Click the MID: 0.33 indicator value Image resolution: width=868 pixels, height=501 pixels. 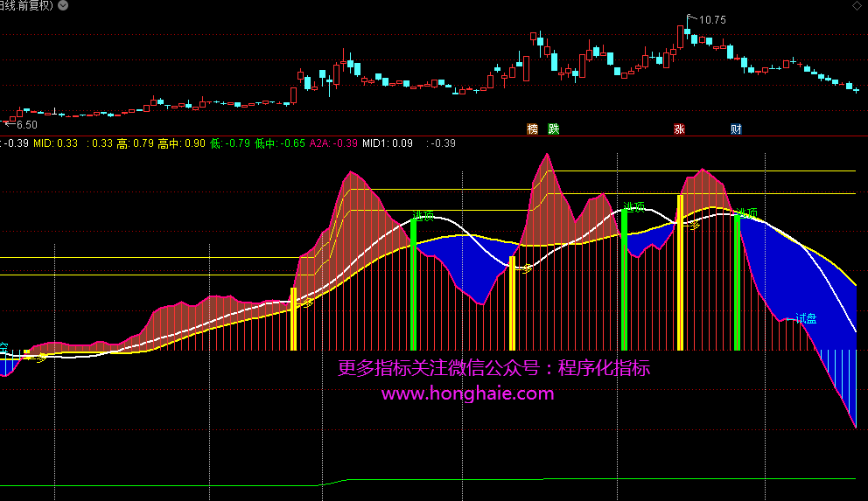(x=55, y=143)
